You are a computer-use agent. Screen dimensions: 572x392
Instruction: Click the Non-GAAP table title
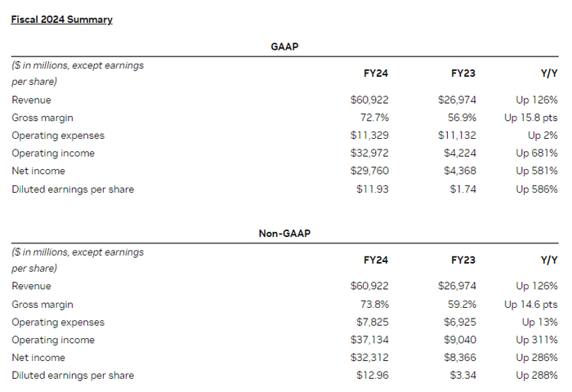tap(284, 234)
